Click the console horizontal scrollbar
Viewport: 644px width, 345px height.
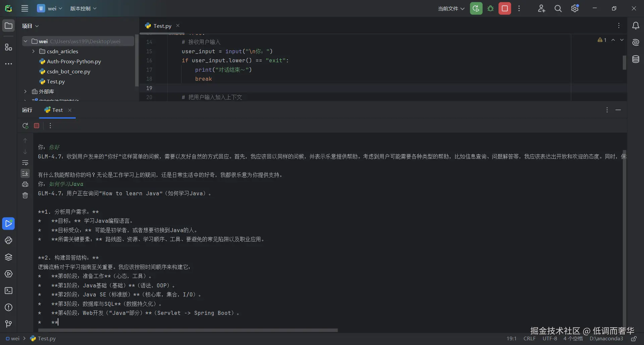(188, 330)
